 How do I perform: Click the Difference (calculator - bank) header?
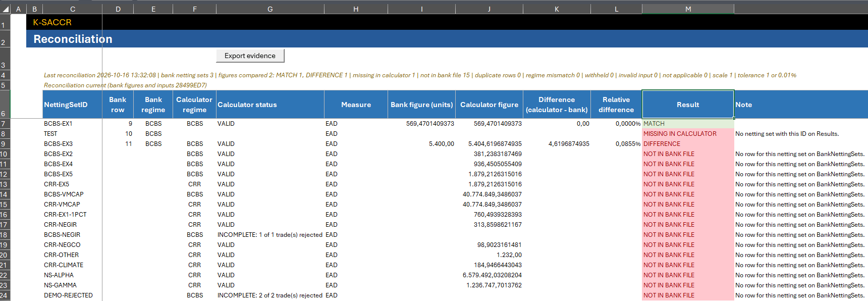(x=557, y=105)
